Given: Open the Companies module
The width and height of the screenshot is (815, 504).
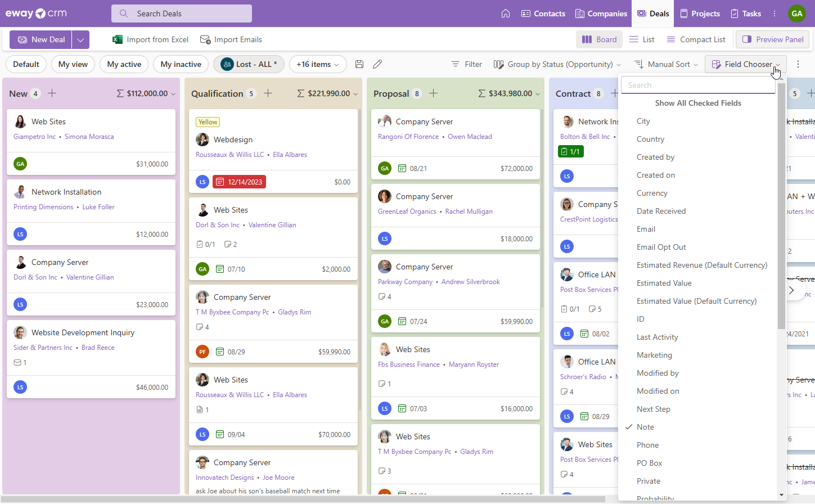Looking at the screenshot, I should pyautogui.click(x=601, y=13).
